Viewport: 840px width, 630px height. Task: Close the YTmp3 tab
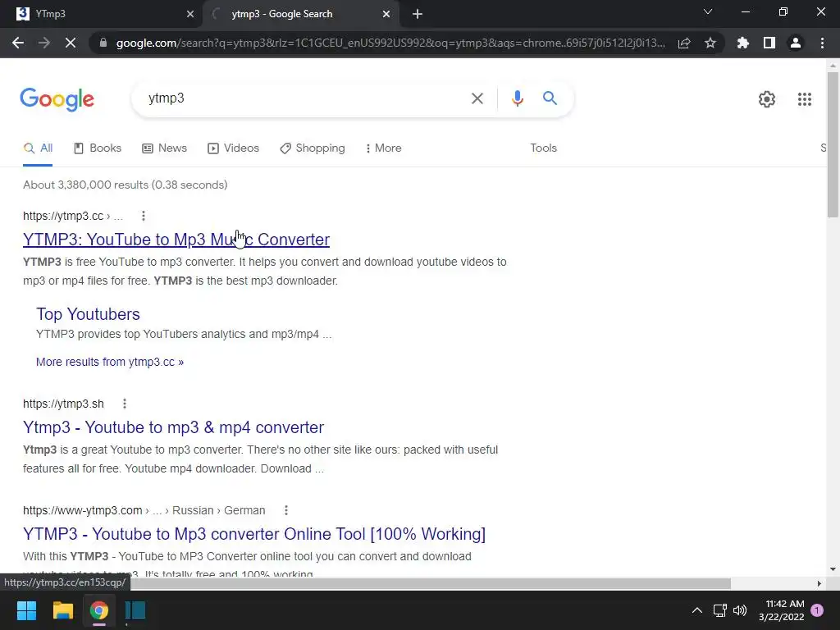tap(190, 14)
